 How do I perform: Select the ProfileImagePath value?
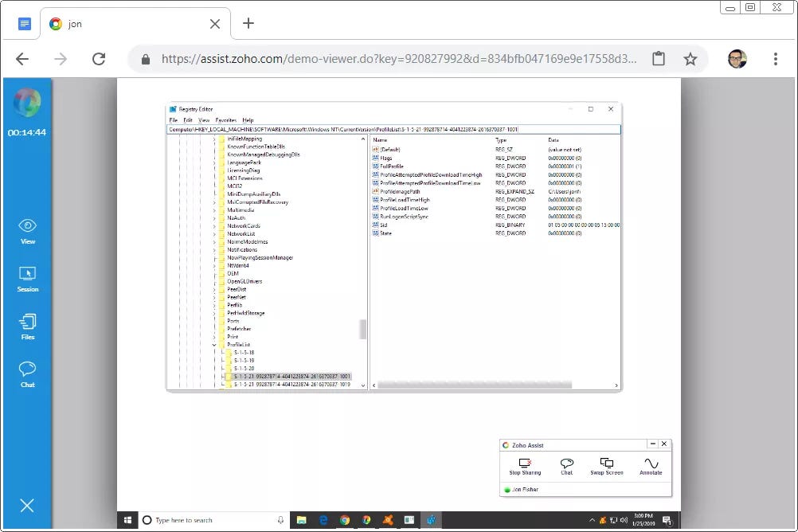coord(400,192)
